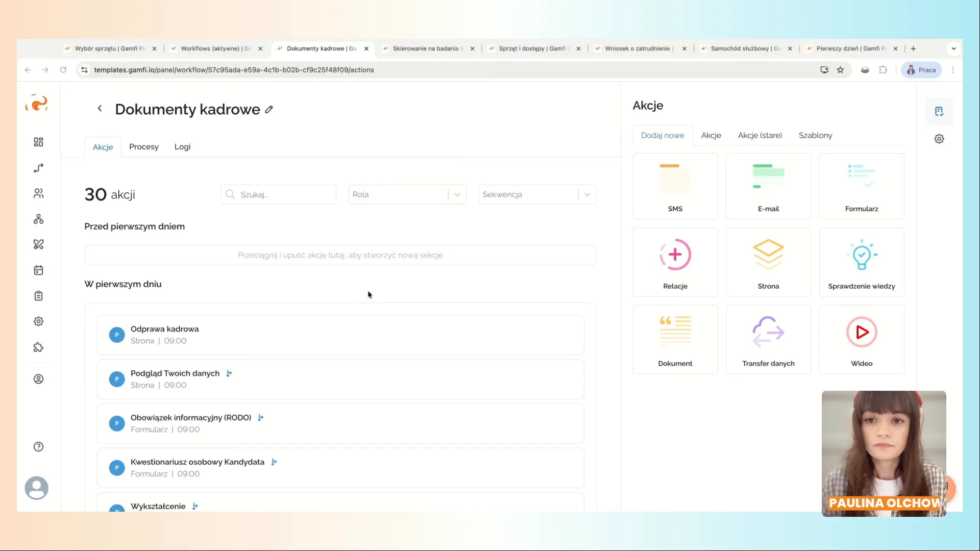Add a Wideo action
The image size is (980, 551).
pos(861,339)
